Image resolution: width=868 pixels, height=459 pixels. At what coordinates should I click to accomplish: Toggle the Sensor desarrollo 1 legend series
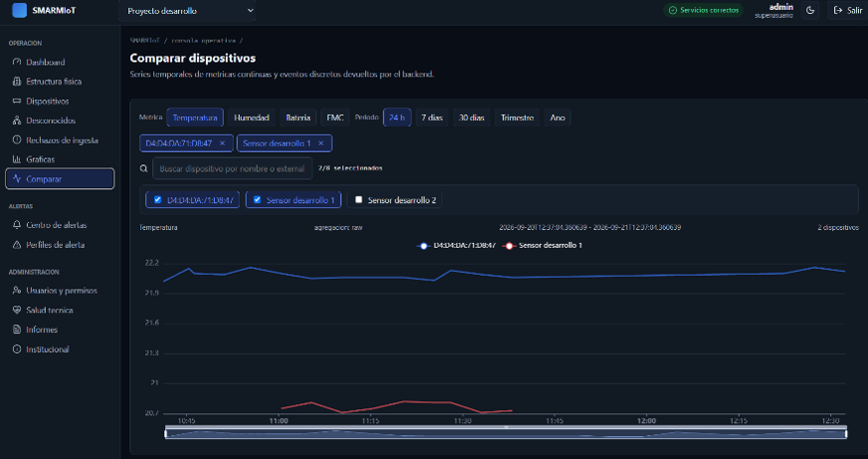(x=542, y=245)
